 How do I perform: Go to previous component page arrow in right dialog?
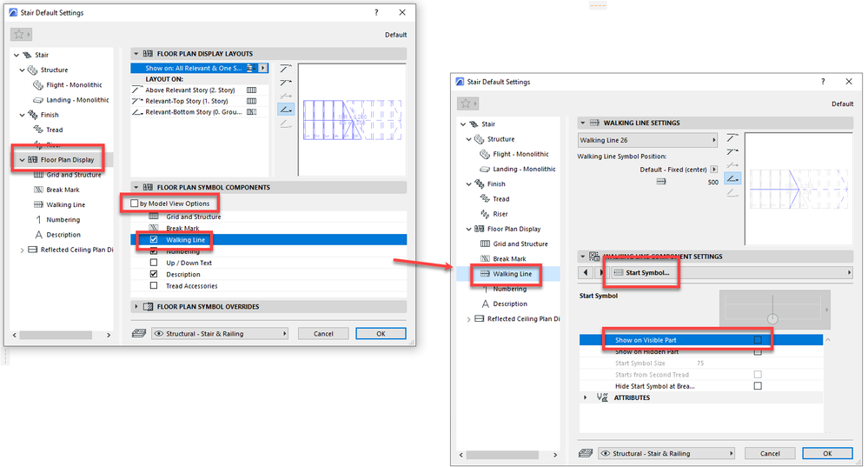[586, 272]
